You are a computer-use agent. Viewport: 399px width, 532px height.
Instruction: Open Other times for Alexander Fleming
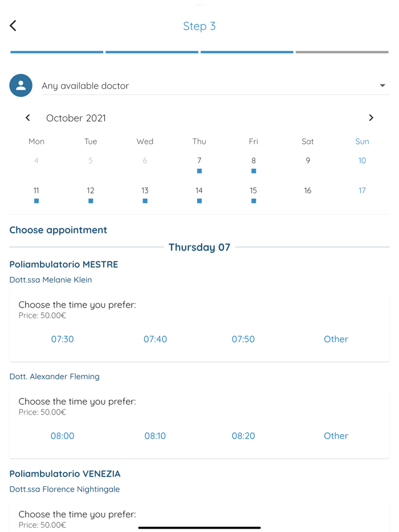(336, 436)
